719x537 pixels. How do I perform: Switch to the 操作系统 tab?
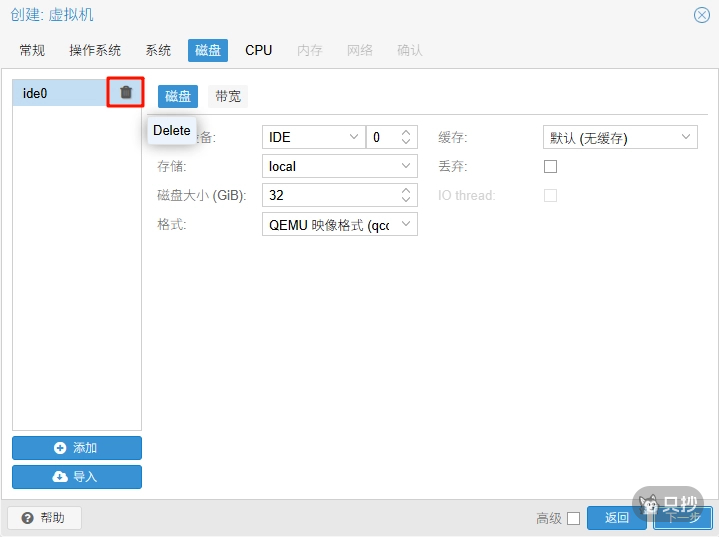coord(95,50)
